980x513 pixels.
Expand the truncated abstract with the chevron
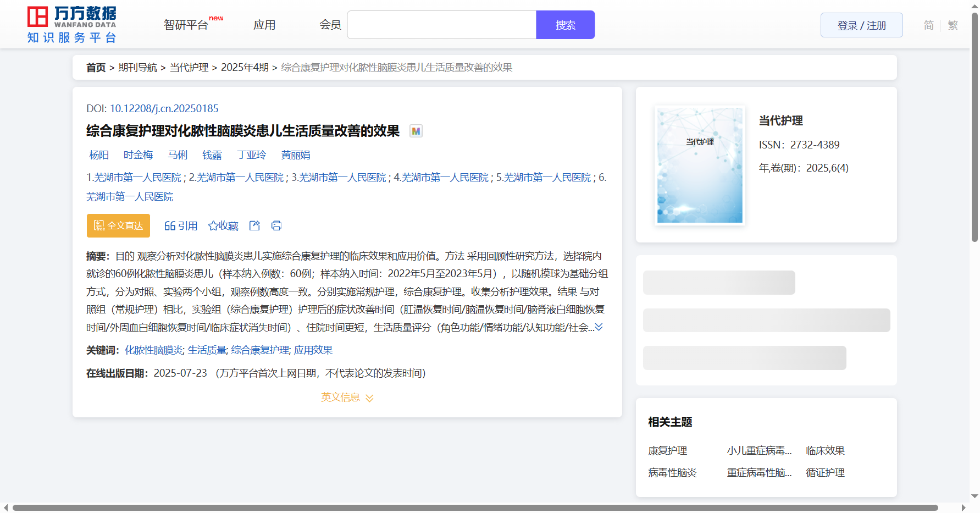[599, 327]
